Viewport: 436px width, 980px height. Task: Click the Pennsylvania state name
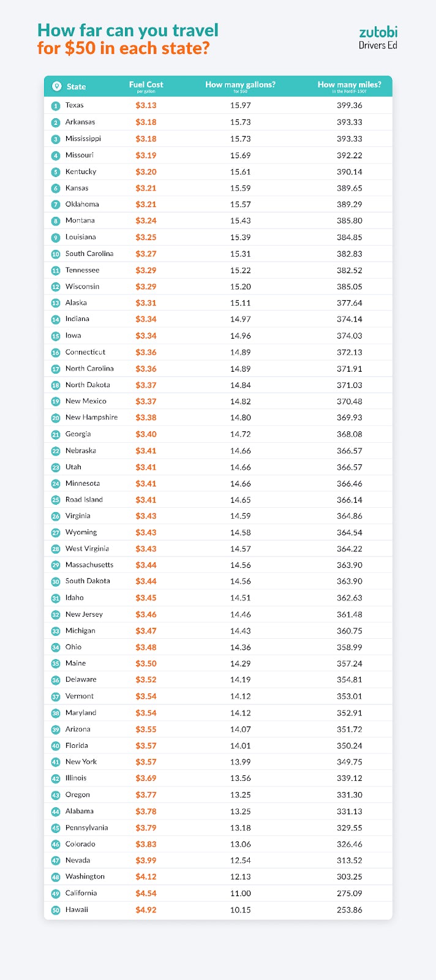(86, 827)
